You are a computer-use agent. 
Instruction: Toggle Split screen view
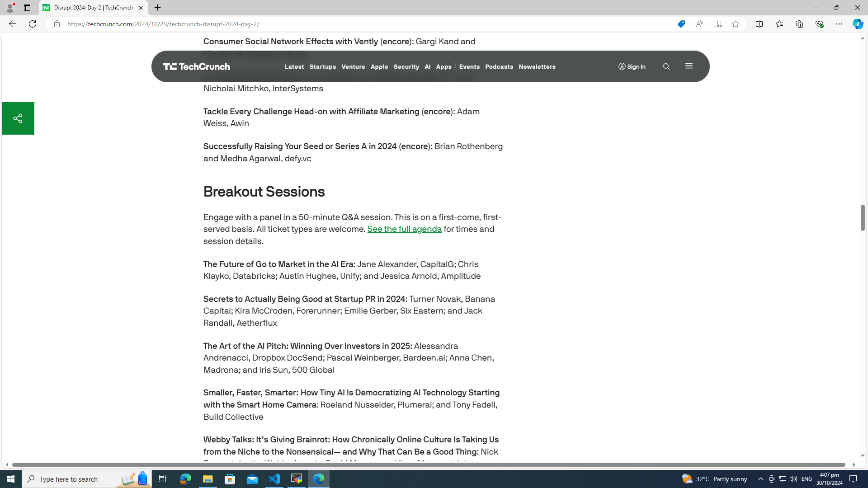point(759,24)
